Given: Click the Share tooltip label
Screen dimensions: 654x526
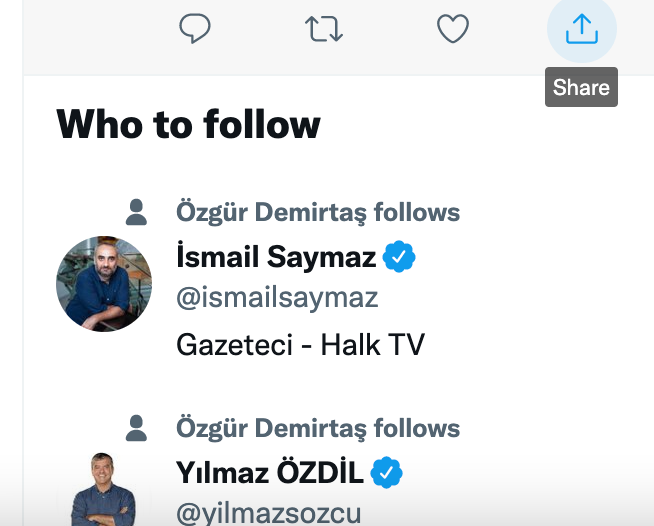Looking at the screenshot, I should pyautogui.click(x=581, y=87).
